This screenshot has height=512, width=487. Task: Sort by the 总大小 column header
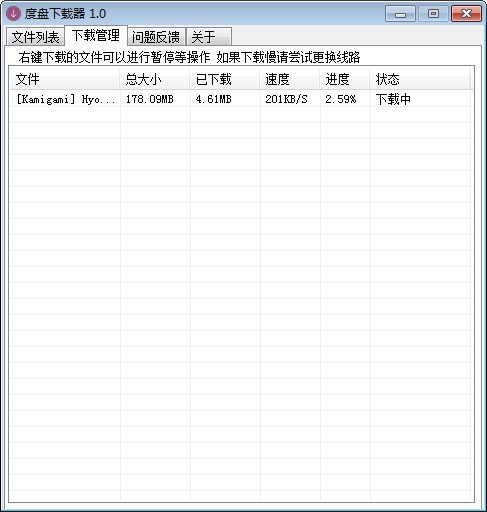(155, 79)
